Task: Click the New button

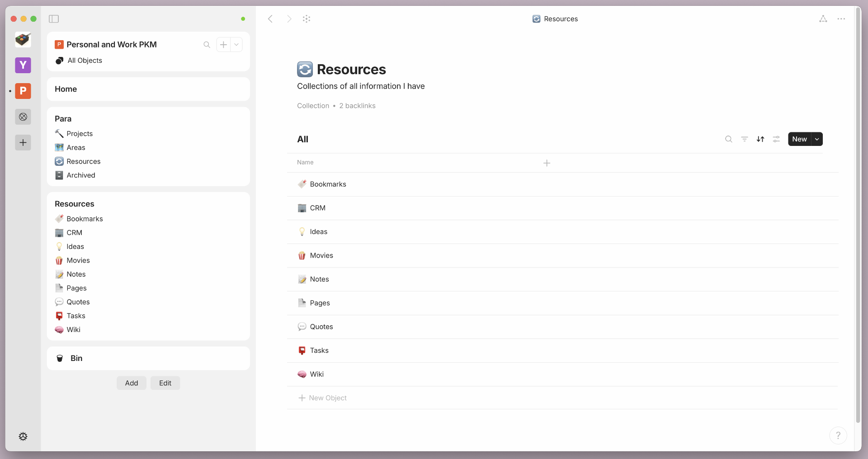Action: tap(799, 139)
